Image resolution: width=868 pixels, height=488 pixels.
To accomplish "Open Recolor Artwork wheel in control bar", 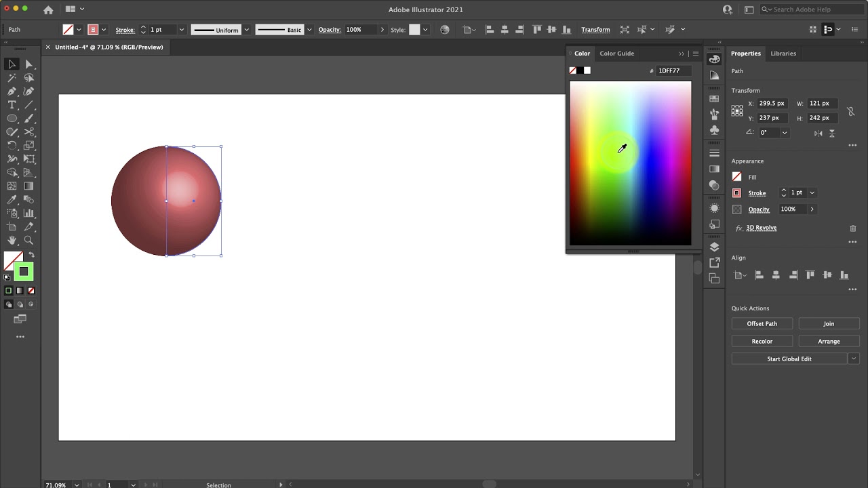I will pyautogui.click(x=445, y=30).
